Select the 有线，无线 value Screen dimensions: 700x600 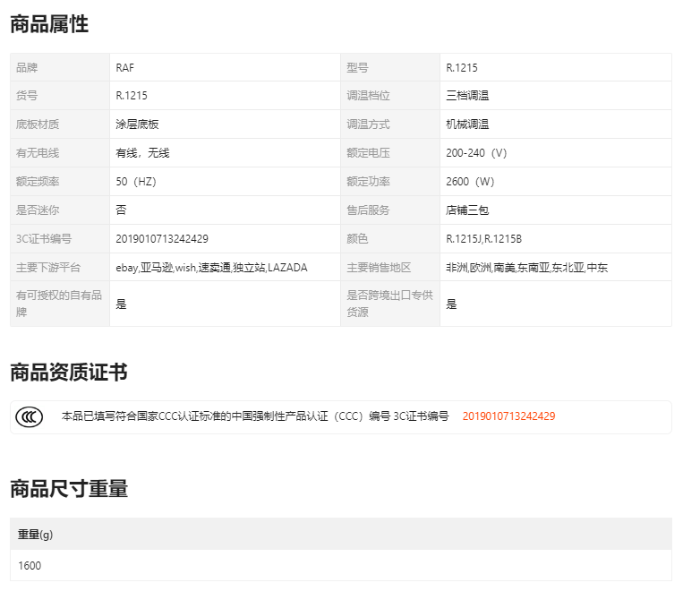point(142,153)
